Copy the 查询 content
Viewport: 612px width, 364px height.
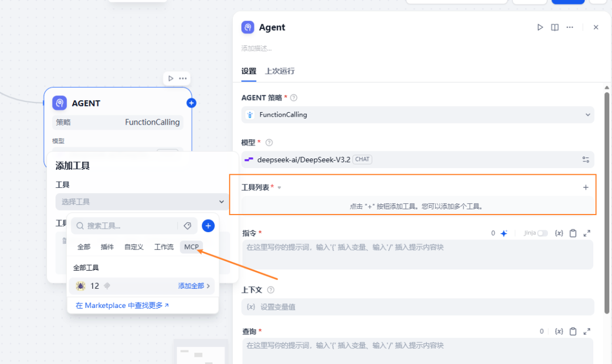(x=573, y=331)
